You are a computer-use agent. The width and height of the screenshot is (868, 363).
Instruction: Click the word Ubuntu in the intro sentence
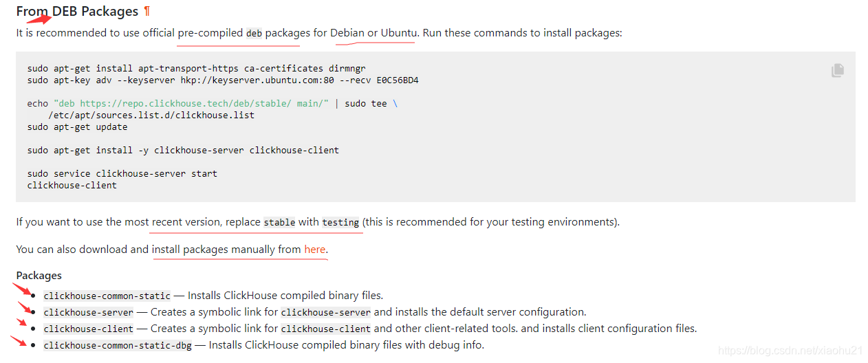tap(399, 33)
